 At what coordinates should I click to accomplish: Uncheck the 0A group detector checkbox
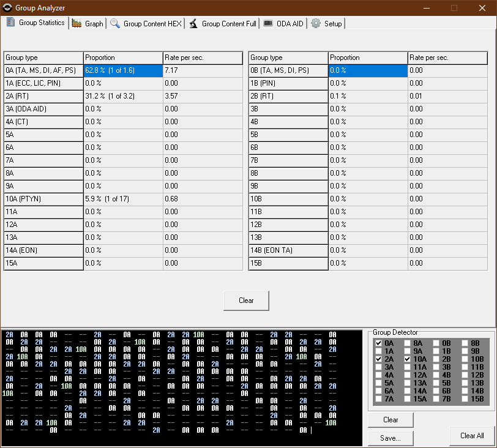[378, 343]
